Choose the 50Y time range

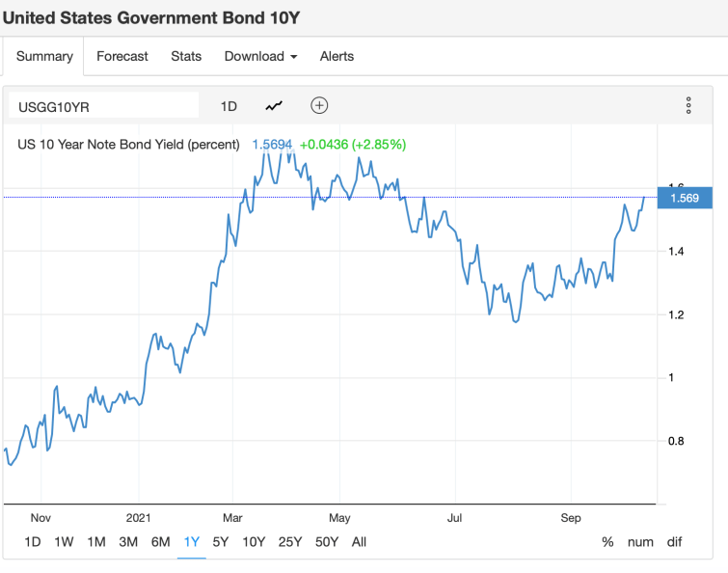[x=326, y=541]
